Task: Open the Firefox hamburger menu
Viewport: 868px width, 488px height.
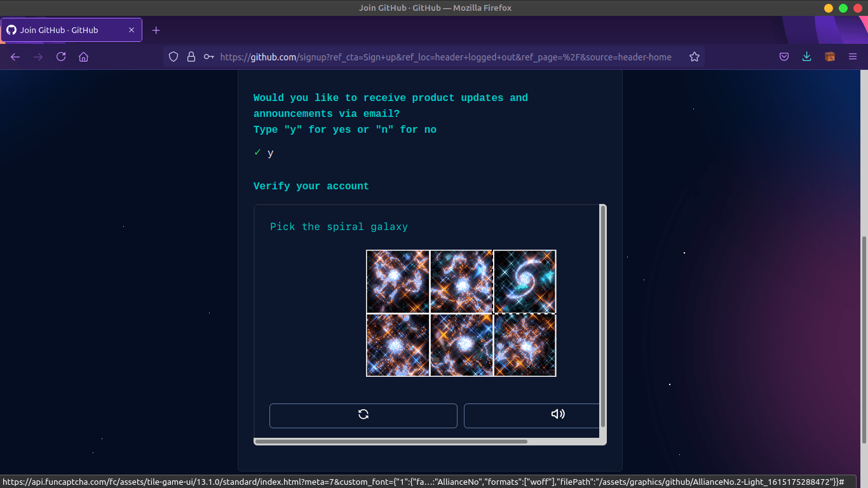Action: coord(853,57)
